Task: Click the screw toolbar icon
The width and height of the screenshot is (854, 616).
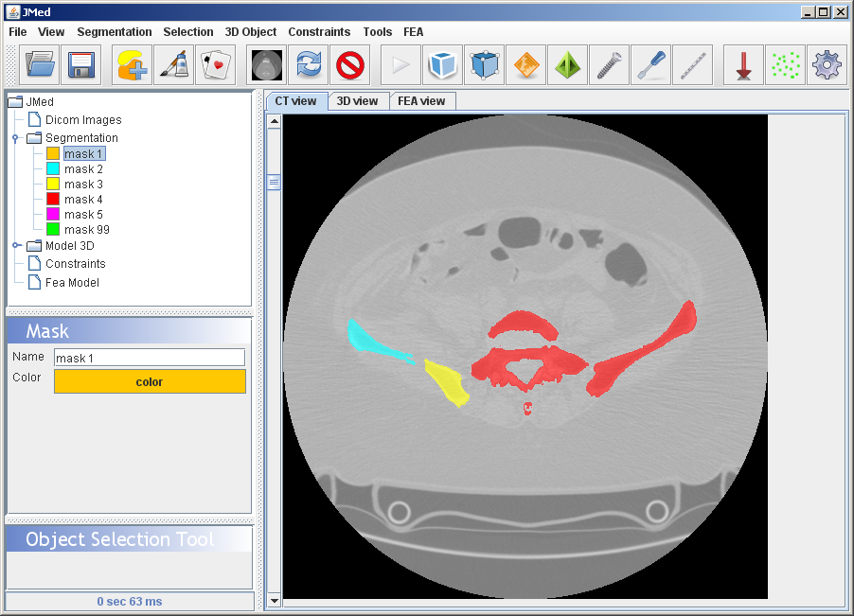Action: point(610,65)
